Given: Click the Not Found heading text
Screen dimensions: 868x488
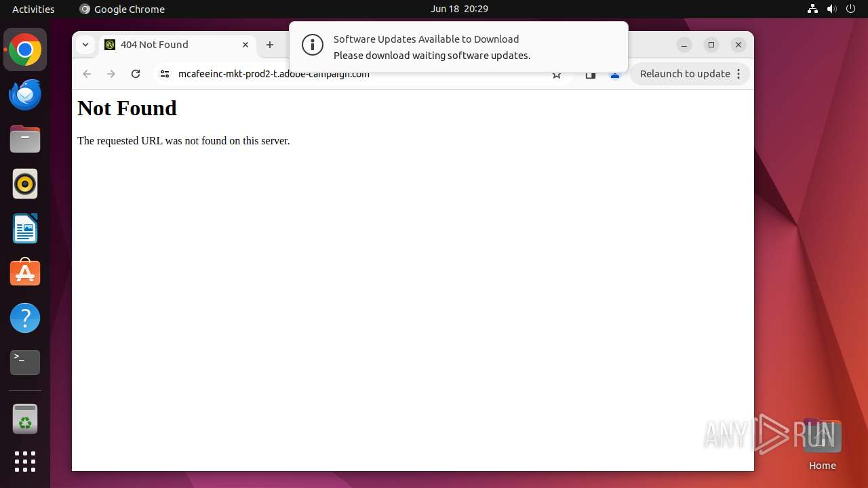Looking at the screenshot, I should [x=127, y=108].
